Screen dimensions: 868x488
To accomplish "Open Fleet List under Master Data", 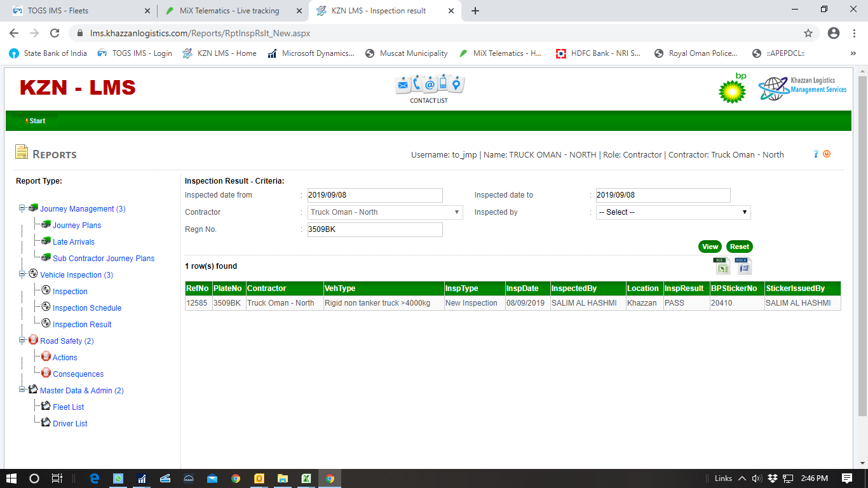I will pos(69,407).
